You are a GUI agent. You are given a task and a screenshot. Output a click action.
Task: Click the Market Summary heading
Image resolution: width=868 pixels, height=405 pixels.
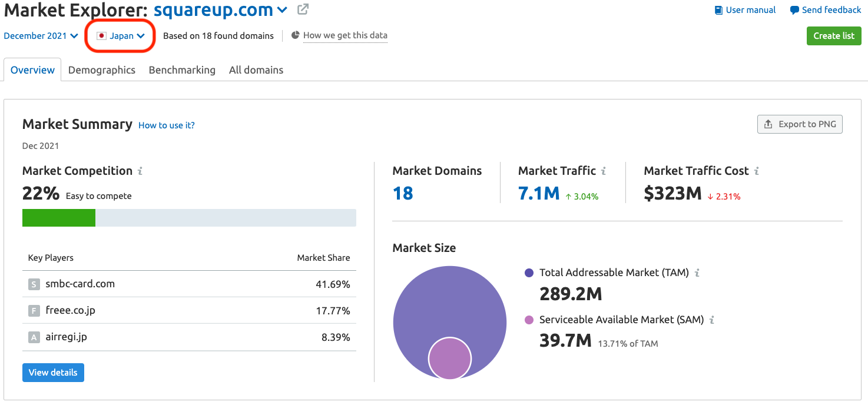click(x=77, y=124)
